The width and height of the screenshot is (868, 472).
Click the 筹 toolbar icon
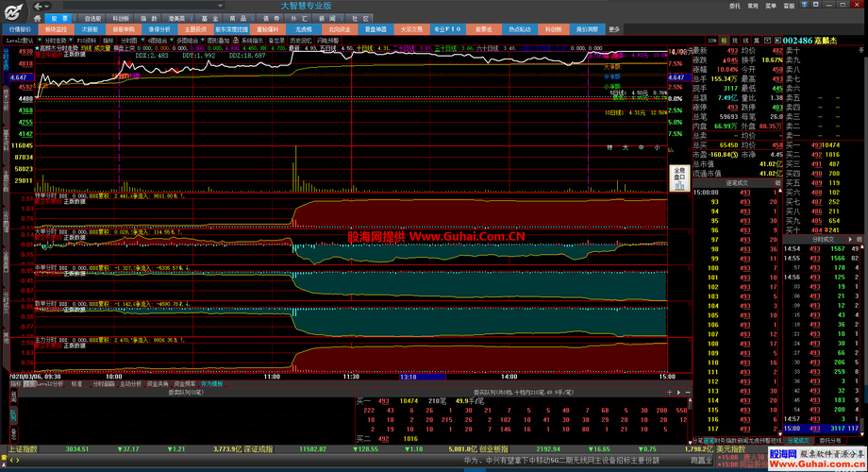pyautogui.click(x=756, y=41)
